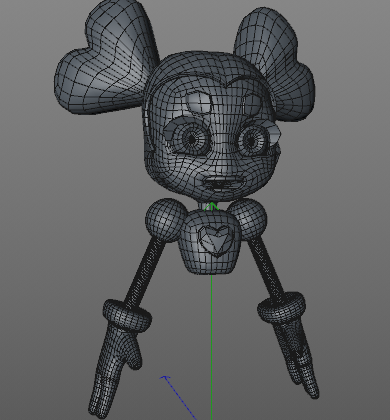Click the model's eye on the viewport's right
Screen dimensions: 390x420
click(252, 140)
